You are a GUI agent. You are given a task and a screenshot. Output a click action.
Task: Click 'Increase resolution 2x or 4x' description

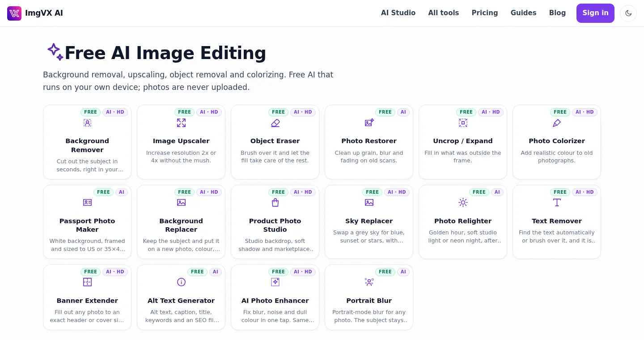[x=181, y=157]
